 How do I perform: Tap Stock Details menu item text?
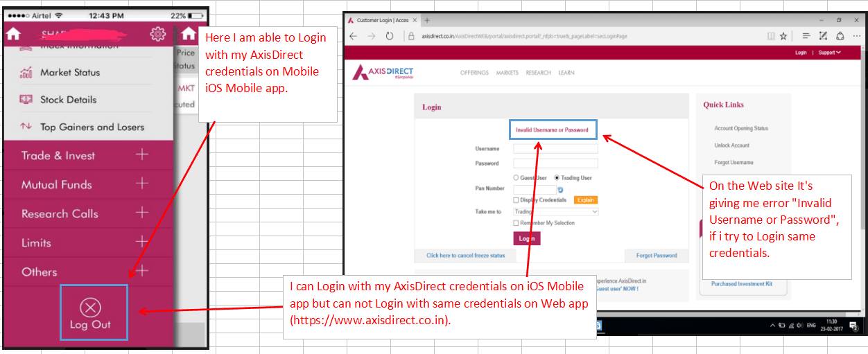(69, 100)
